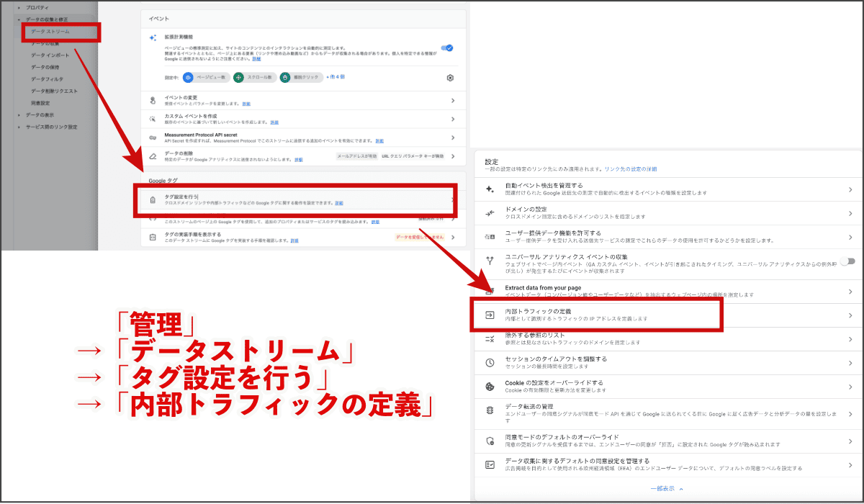Open the 内部トラフィックの定義 chevron
864x504 pixels.
point(851,315)
